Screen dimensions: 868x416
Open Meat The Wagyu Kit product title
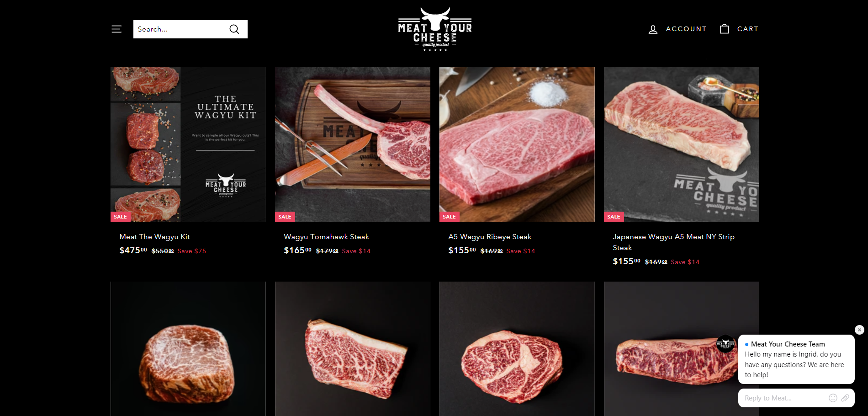coord(154,237)
